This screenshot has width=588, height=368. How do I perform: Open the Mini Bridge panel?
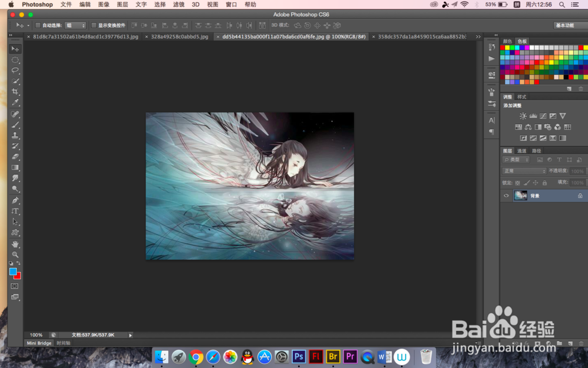(39, 343)
